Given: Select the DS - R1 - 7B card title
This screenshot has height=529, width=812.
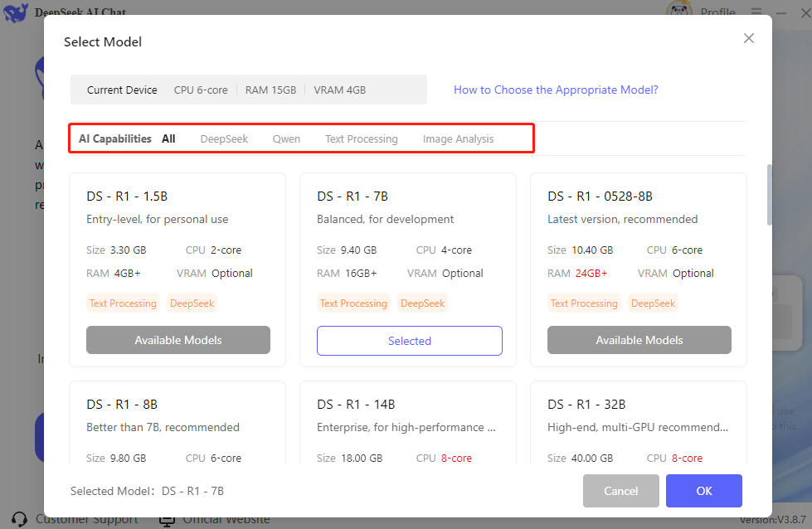Looking at the screenshot, I should tap(353, 197).
